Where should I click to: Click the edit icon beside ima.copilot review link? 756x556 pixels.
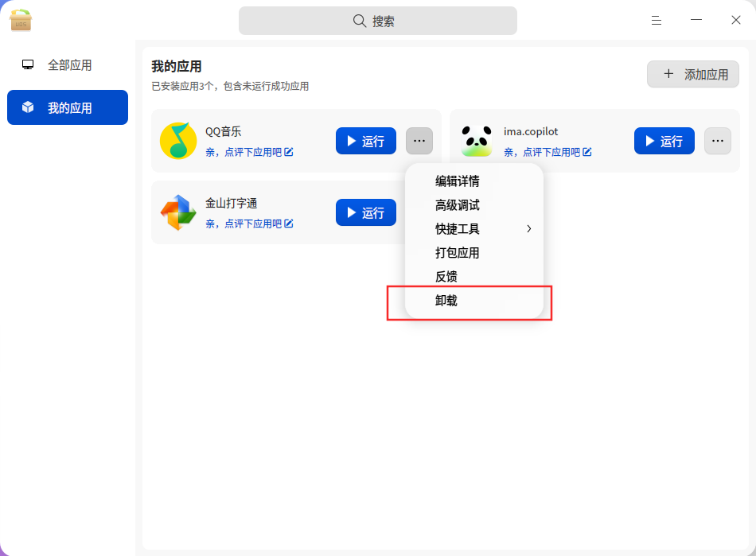pos(587,152)
